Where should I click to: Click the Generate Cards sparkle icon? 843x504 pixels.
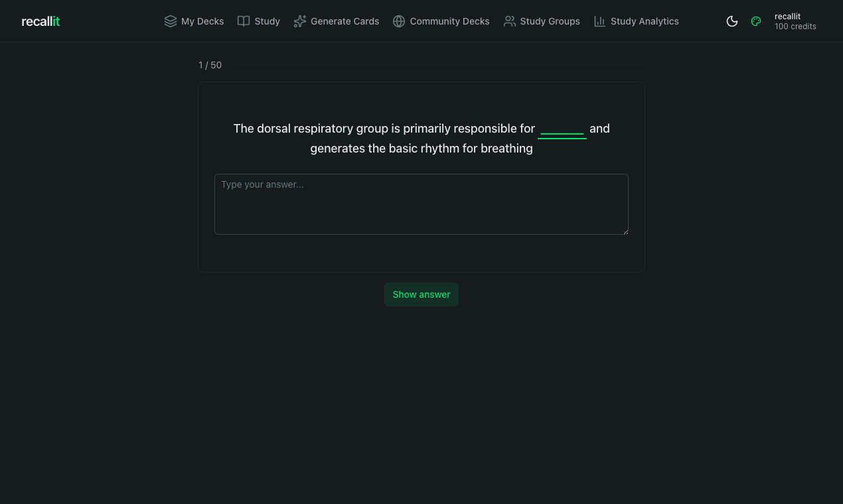(300, 21)
